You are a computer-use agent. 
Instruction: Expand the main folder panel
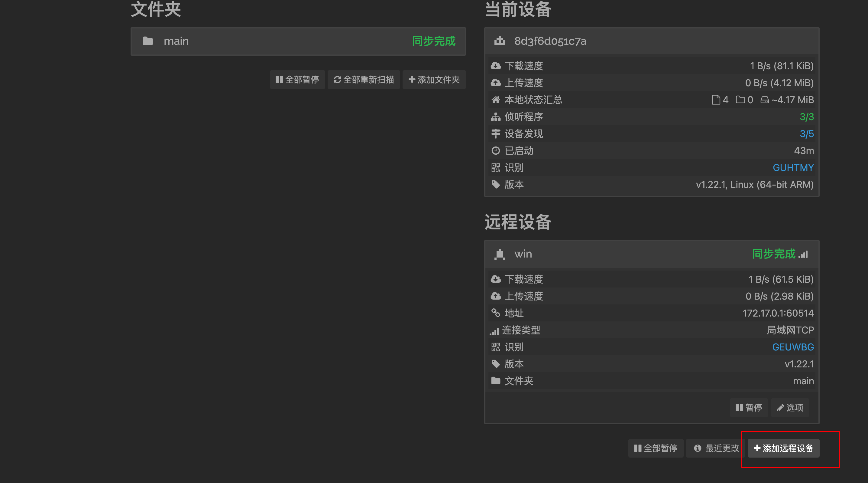[x=298, y=41]
